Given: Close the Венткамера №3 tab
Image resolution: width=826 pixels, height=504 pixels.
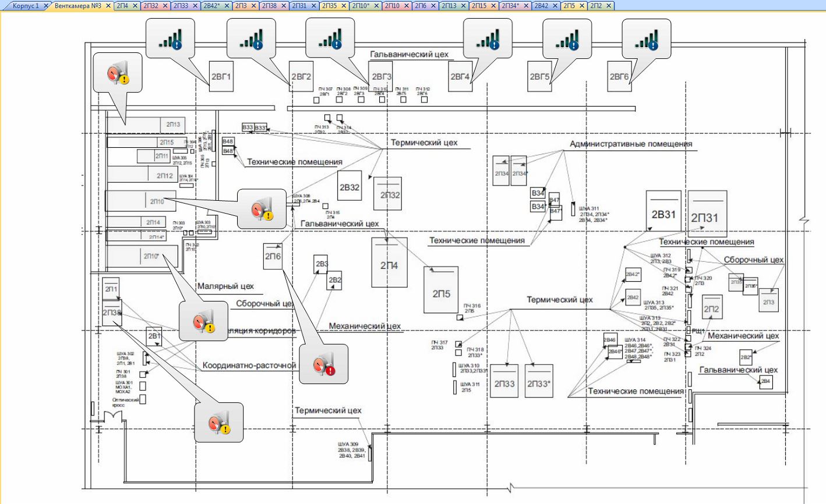Looking at the screenshot, I should pyautogui.click(x=108, y=5).
